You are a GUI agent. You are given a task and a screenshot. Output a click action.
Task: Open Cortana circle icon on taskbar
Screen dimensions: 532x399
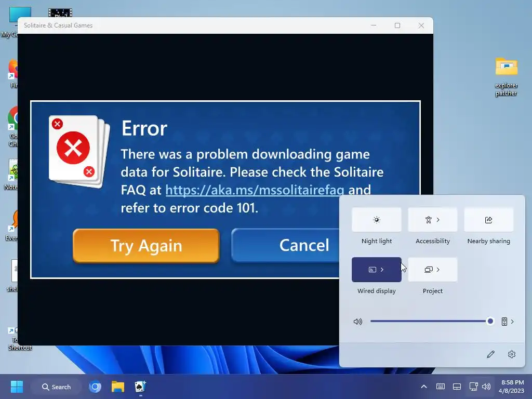pos(95,387)
